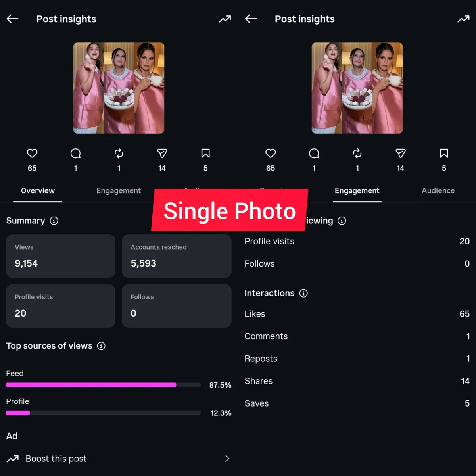Viewport: 476px width, 476px height.
Task: Open the post thumbnail in left panel
Action: [119, 88]
